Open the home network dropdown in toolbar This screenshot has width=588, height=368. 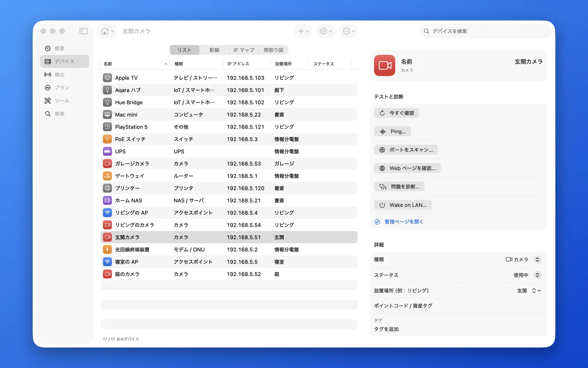[107, 31]
